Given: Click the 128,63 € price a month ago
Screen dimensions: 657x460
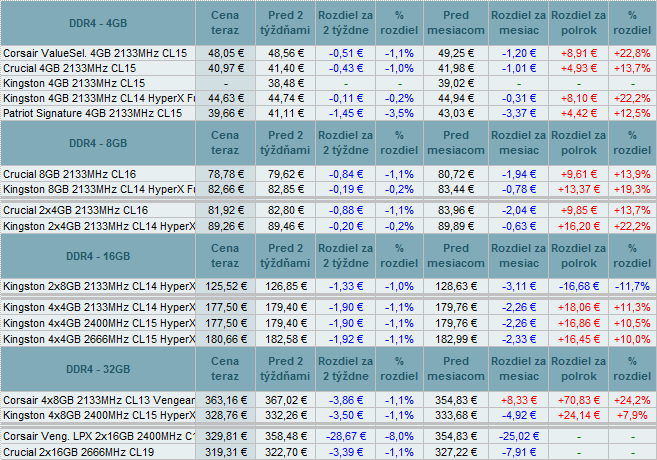Looking at the screenshot, I should coord(456,287).
